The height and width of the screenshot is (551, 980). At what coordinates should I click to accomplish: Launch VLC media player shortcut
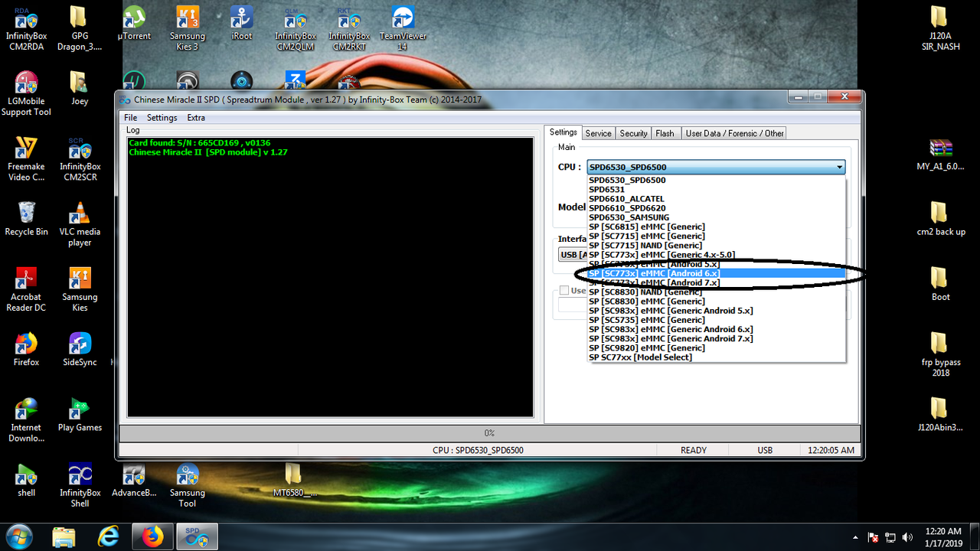80,223
